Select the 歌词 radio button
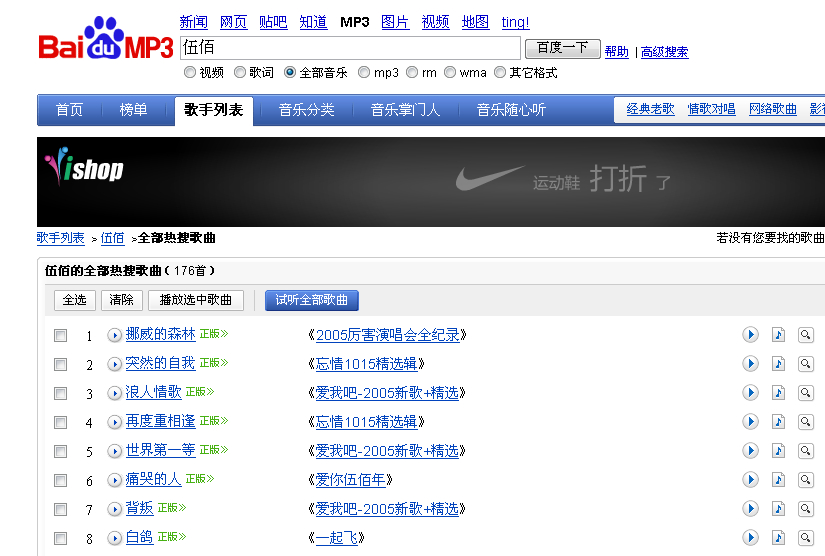The height and width of the screenshot is (556, 825). (x=240, y=72)
